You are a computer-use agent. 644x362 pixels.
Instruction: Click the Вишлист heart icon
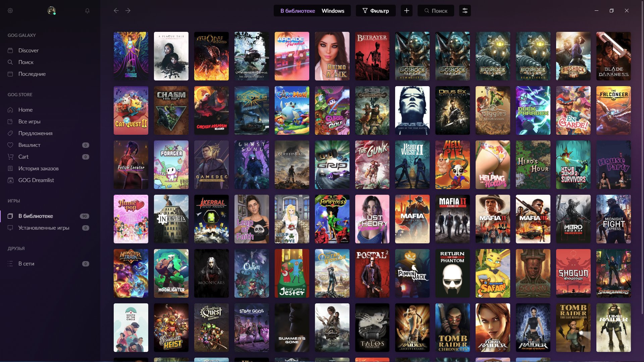pos(10,145)
